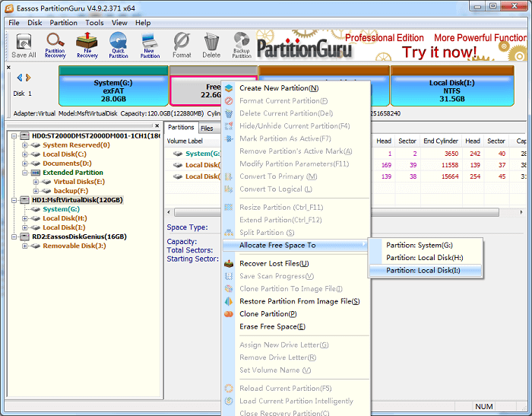Select Local Disk(I:) NTFS block
Screen dimensions: 532x416
pos(452,86)
